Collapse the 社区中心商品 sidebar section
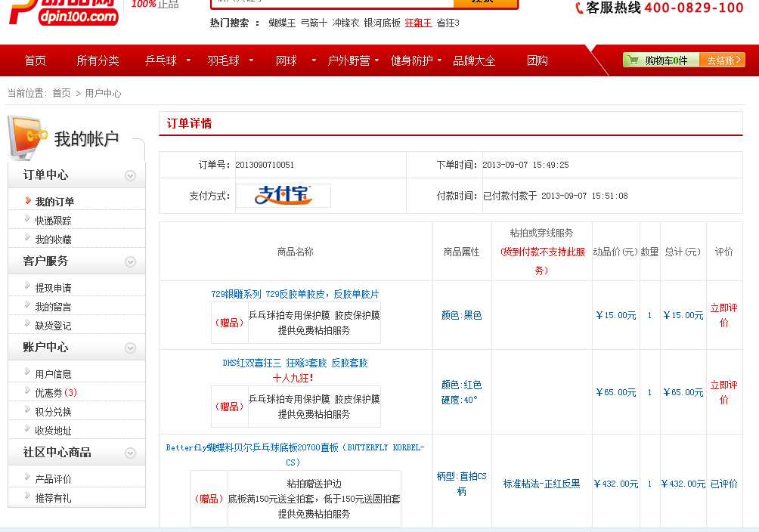Image resolution: width=759 pixels, height=532 pixels. [130, 453]
